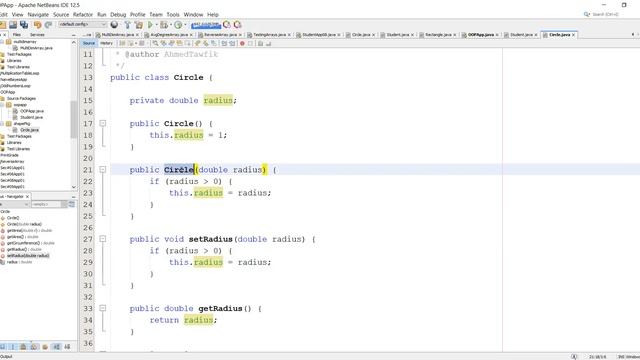Open the Source menu
The width and height of the screenshot is (640, 360).
[61, 14]
